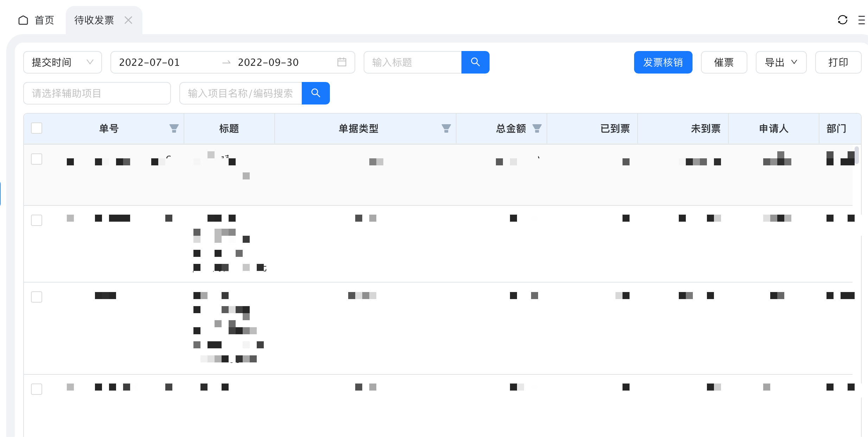Click the search icon next to project name input
The image size is (868, 437).
click(315, 93)
